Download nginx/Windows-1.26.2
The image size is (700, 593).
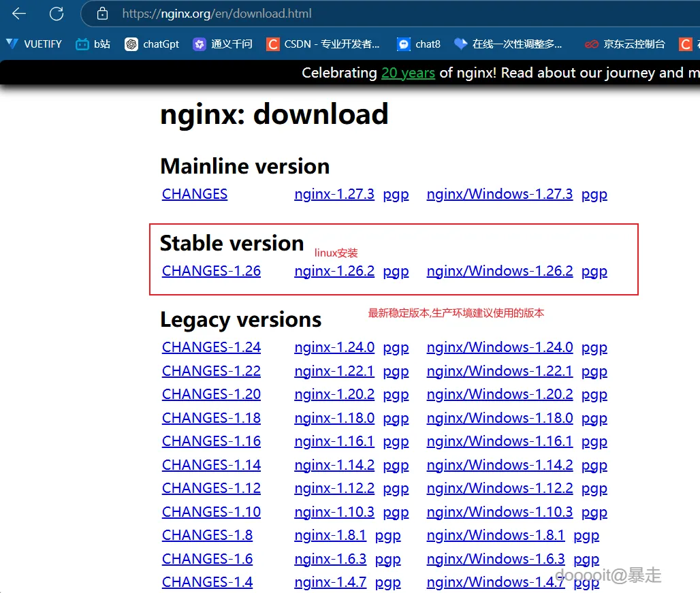500,271
